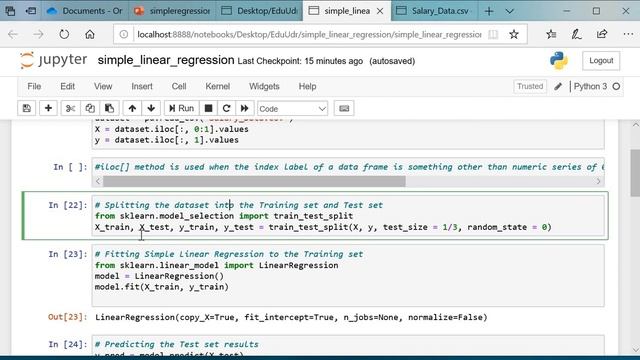Switch to simpleregression tab

[x=173, y=11]
